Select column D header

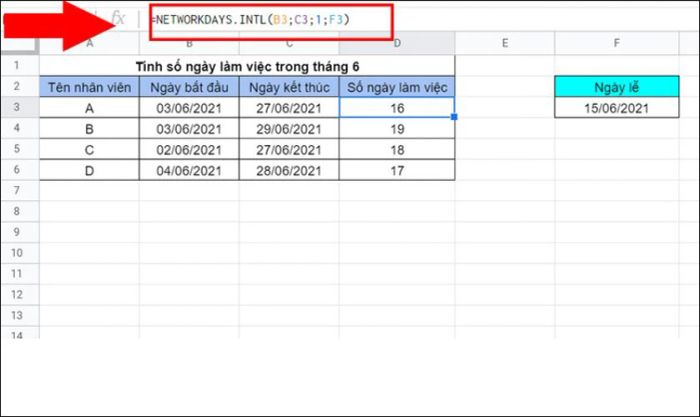pos(397,43)
